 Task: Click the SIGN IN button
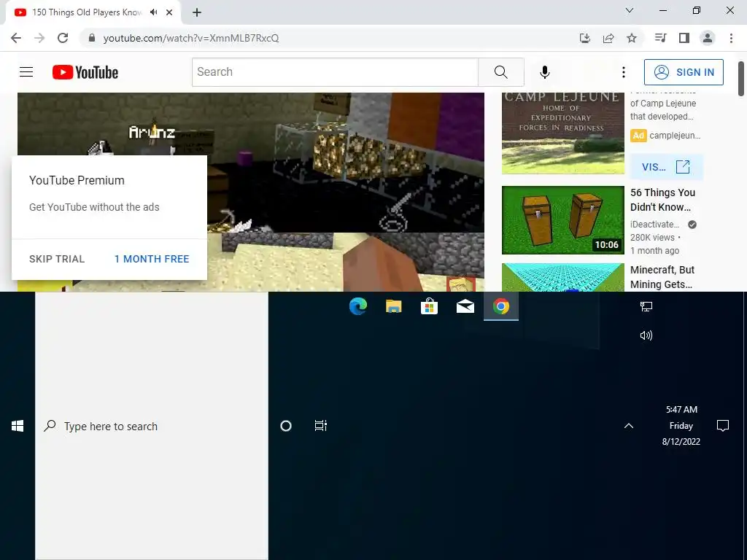click(x=683, y=72)
